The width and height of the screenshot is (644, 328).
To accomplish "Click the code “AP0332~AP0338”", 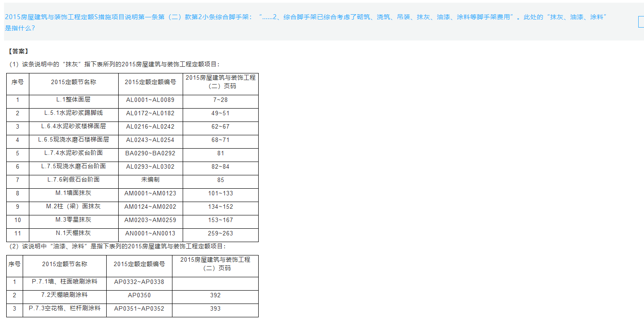I will coord(139,282).
